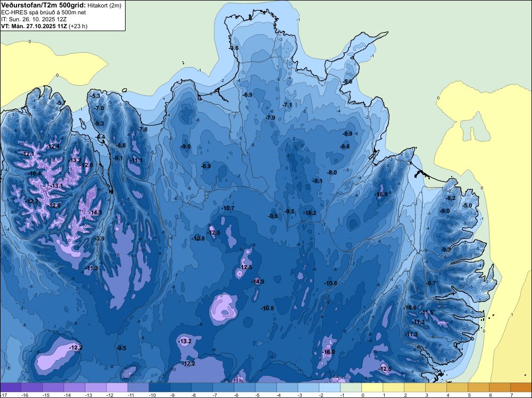532x398 pixels.
Task: Select pale green legend swatch between -1 and 0
Action: pos(351,387)
